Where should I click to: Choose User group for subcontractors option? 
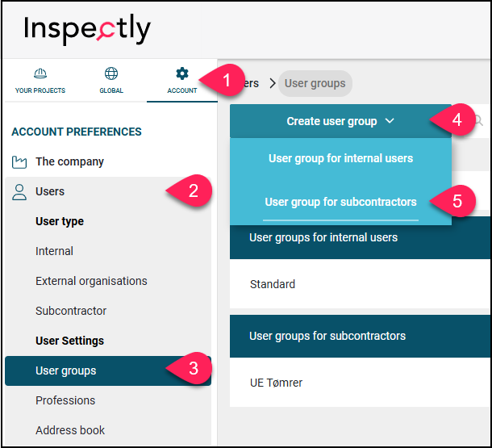340,202
